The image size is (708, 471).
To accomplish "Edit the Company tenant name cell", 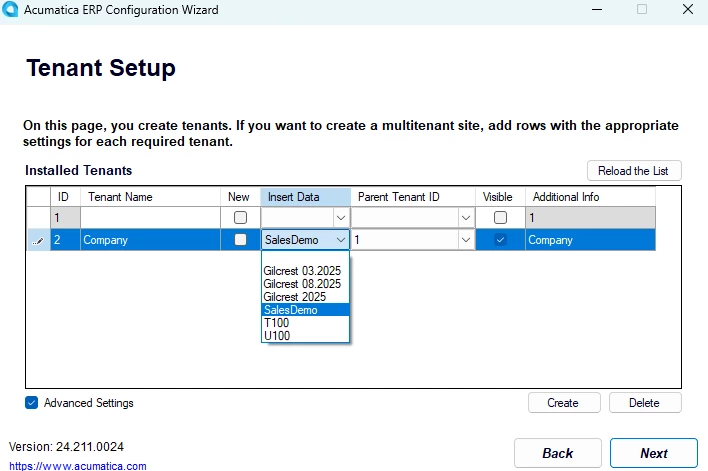I will tap(150, 240).
